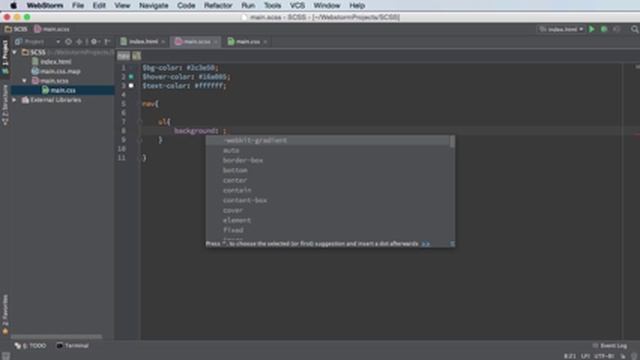Screen dimensions: 640x360
Task: Open the VCS menu
Action: pyautogui.click(x=297, y=5)
